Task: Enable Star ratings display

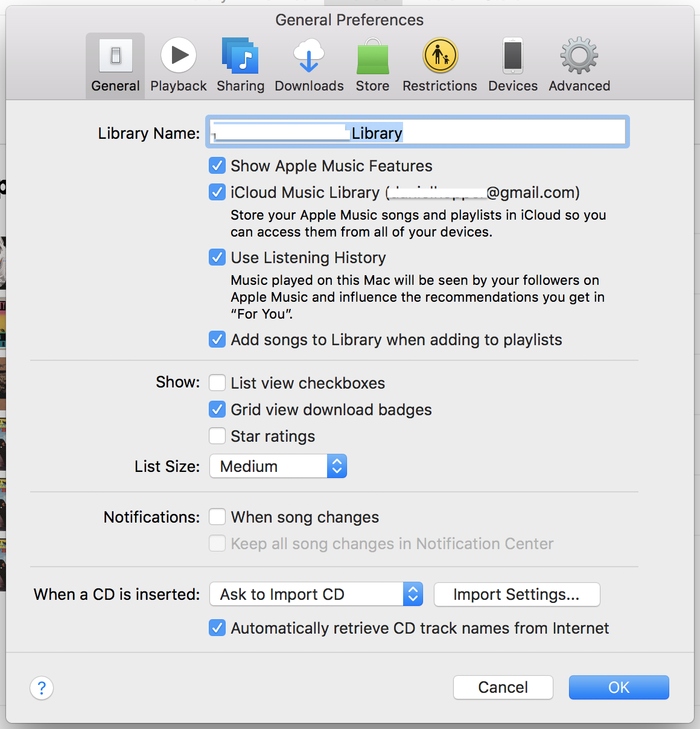Action: click(x=217, y=436)
